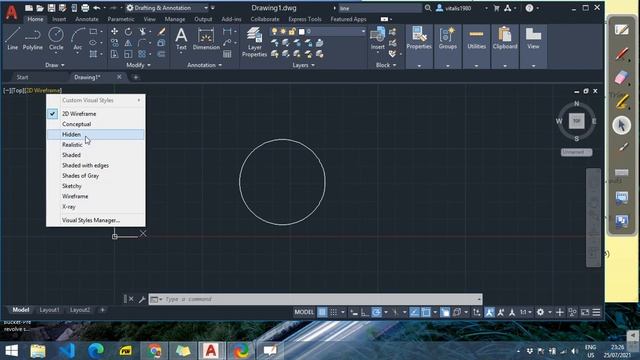Click the TOP face of the ViewCube
The image size is (640, 360).
coord(576,121)
